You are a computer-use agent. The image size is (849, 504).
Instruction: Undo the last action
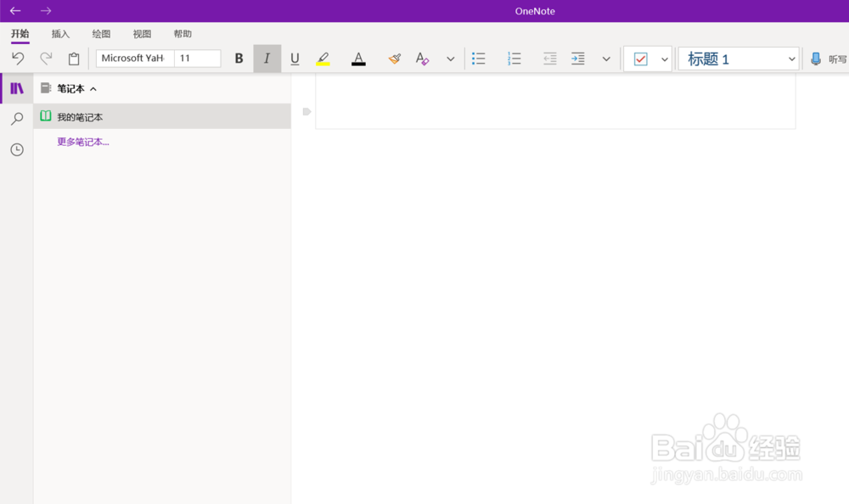pos(18,59)
